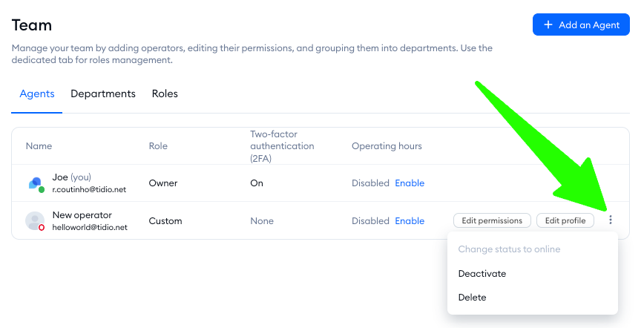644x328 pixels.
Task: Select the Agents tab
Action: pos(37,94)
